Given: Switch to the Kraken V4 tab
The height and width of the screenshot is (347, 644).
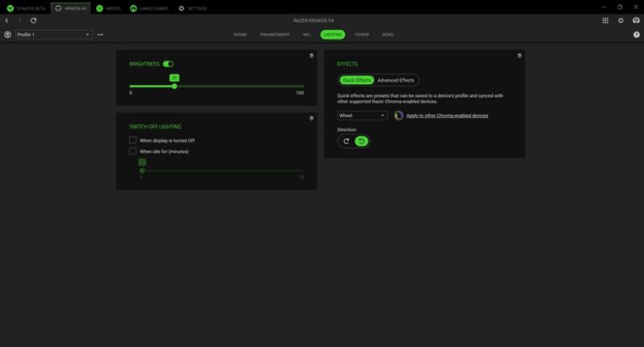Looking at the screenshot, I should pos(70,8).
